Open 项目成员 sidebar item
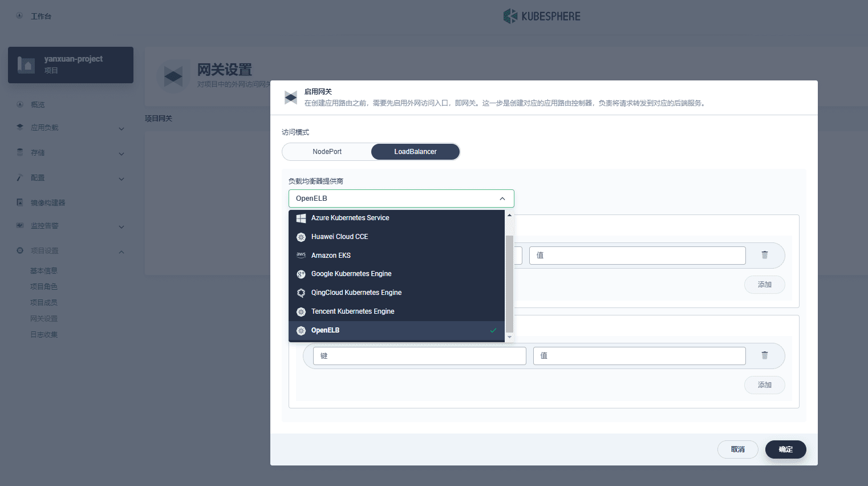Image resolution: width=868 pixels, height=486 pixels. [44, 303]
